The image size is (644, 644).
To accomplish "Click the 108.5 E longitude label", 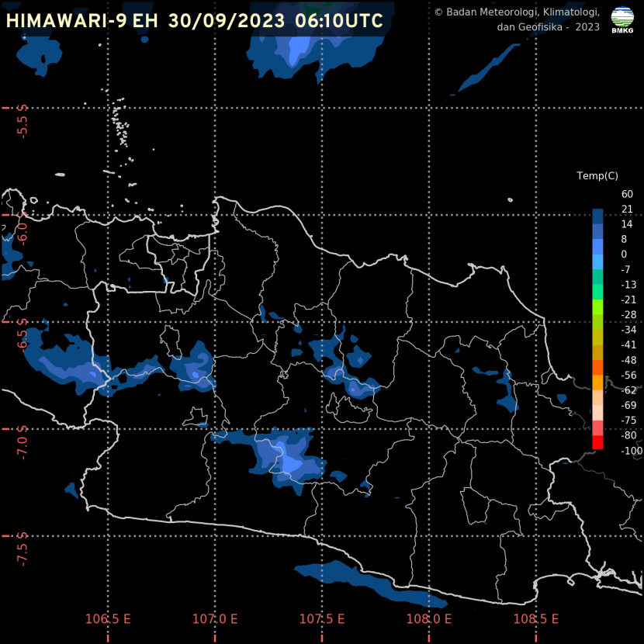I will click(536, 619).
